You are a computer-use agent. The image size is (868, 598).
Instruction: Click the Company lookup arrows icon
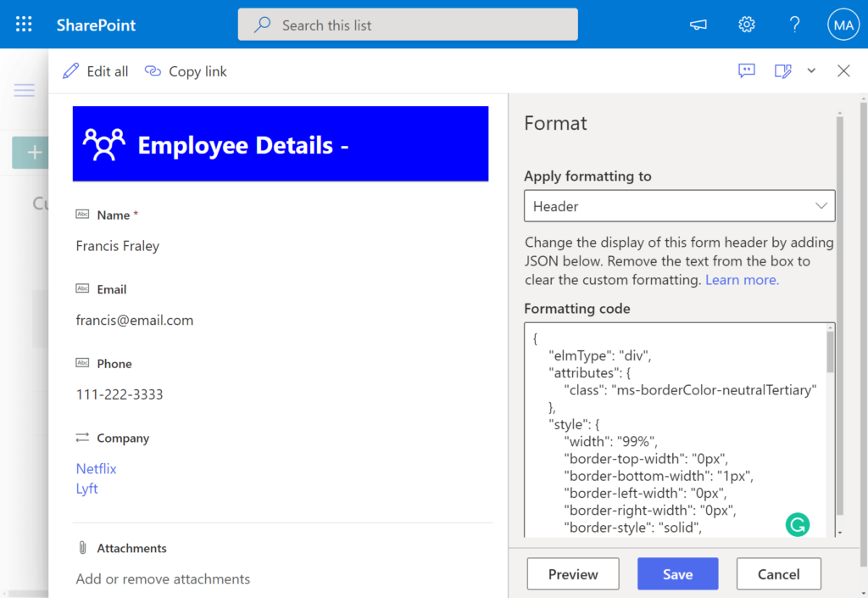point(82,438)
